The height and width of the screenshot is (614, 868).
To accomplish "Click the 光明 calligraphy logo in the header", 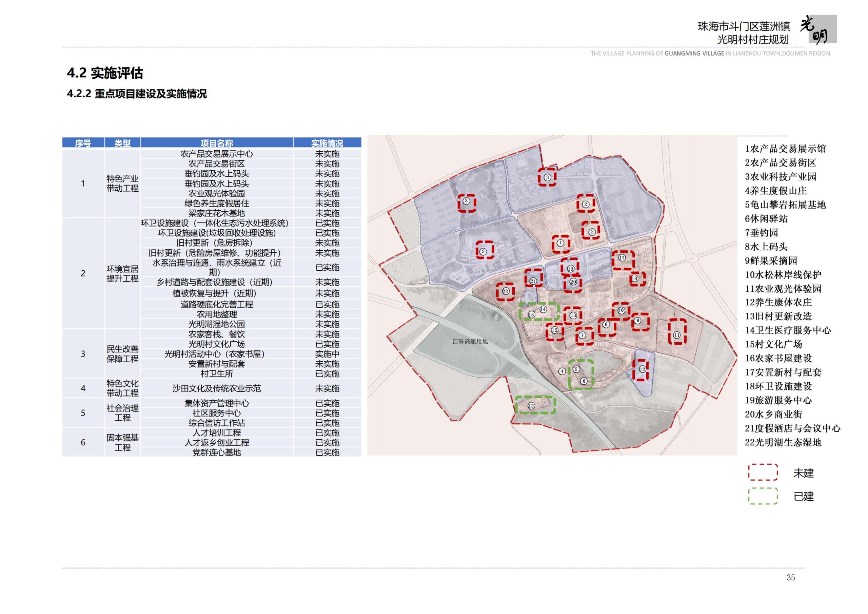I will pos(818,29).
